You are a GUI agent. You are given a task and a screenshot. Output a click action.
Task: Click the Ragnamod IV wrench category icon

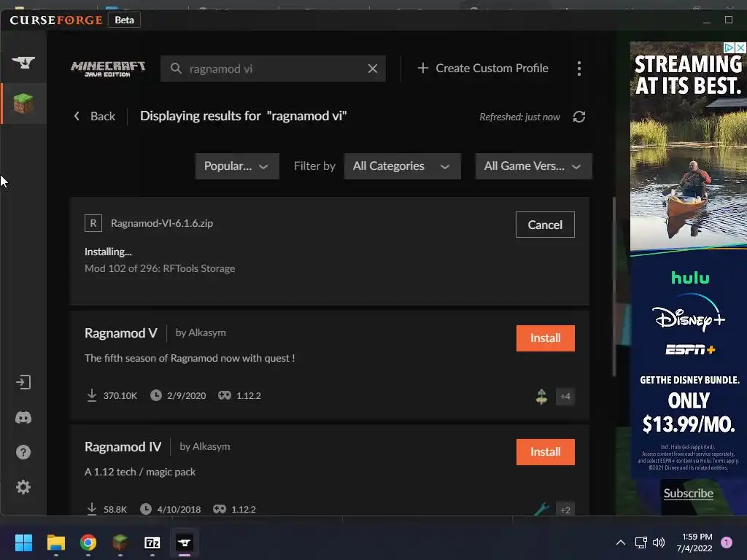541,510
